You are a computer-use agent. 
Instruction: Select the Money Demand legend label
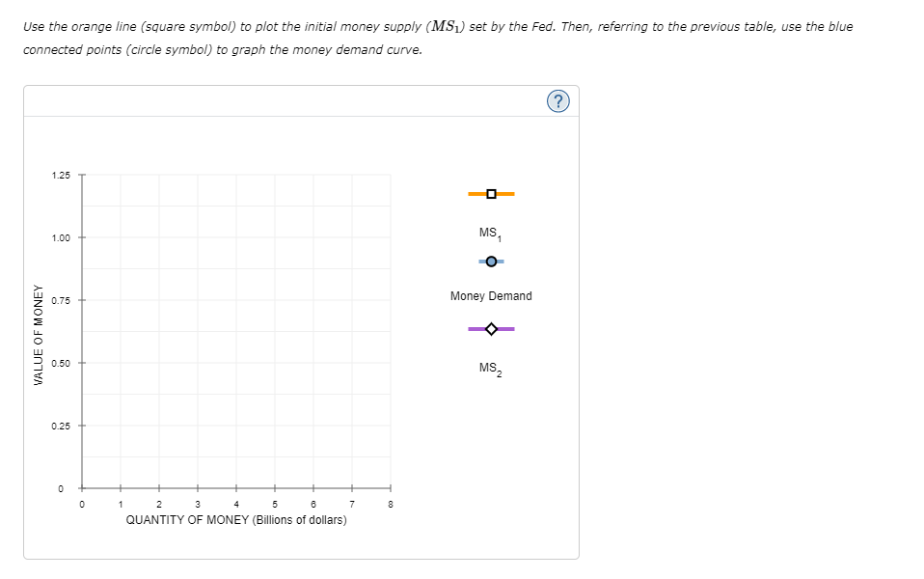pos(490,296)
